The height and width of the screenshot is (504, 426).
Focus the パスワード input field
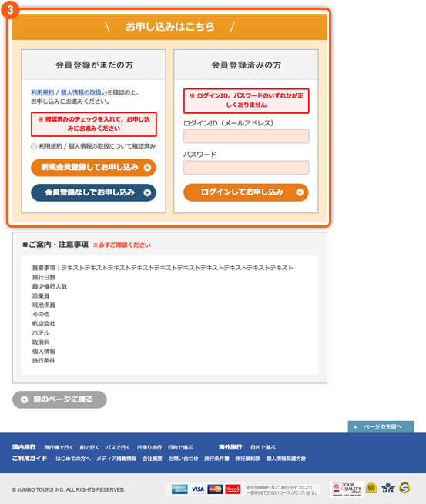coord(247,168)
